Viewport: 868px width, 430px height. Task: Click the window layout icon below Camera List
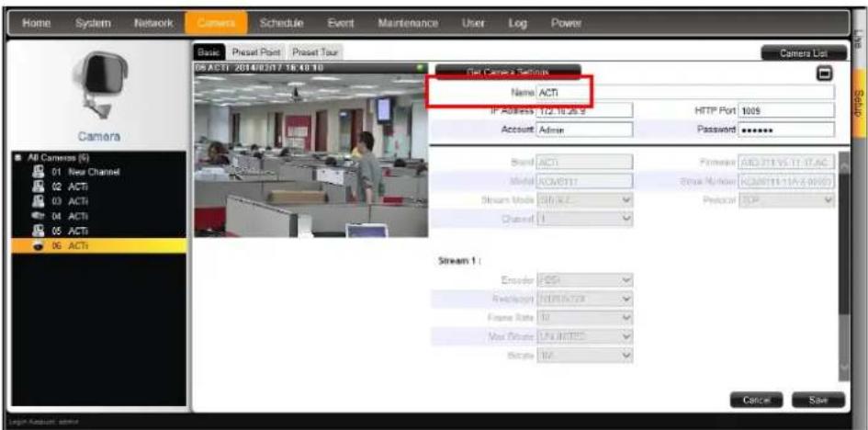click(826, 74)
